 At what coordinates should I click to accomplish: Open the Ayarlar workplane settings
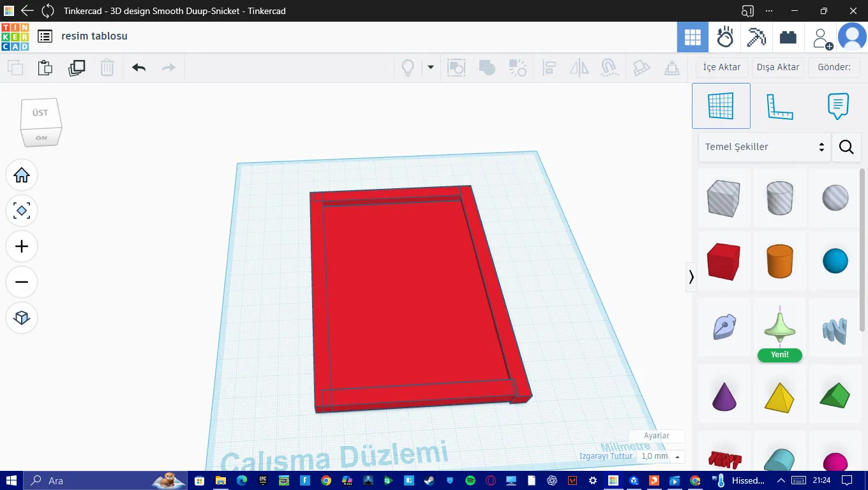[x=657, y=436]
